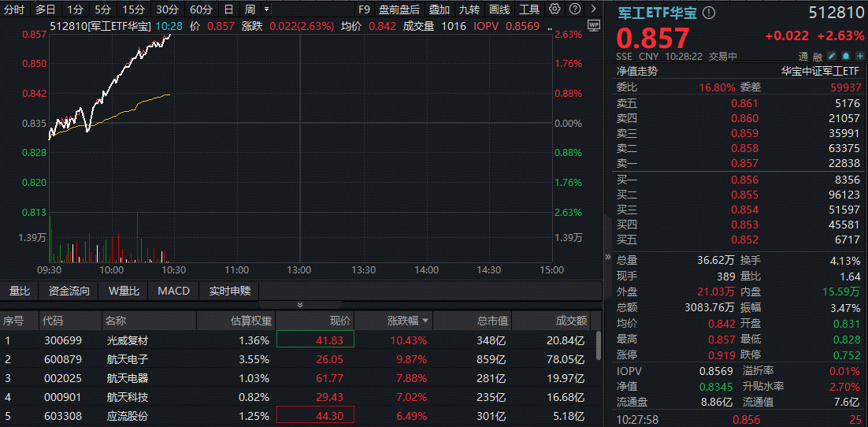Add to watchlist with plus icon
Screen dimensions: 868x427
[859, 56]
